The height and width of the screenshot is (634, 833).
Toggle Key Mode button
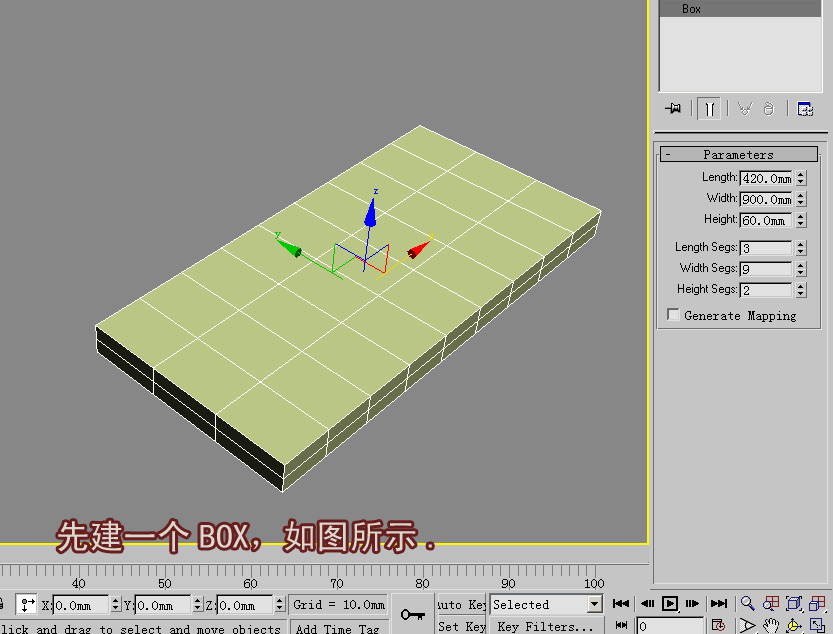(x=620, y=625)
